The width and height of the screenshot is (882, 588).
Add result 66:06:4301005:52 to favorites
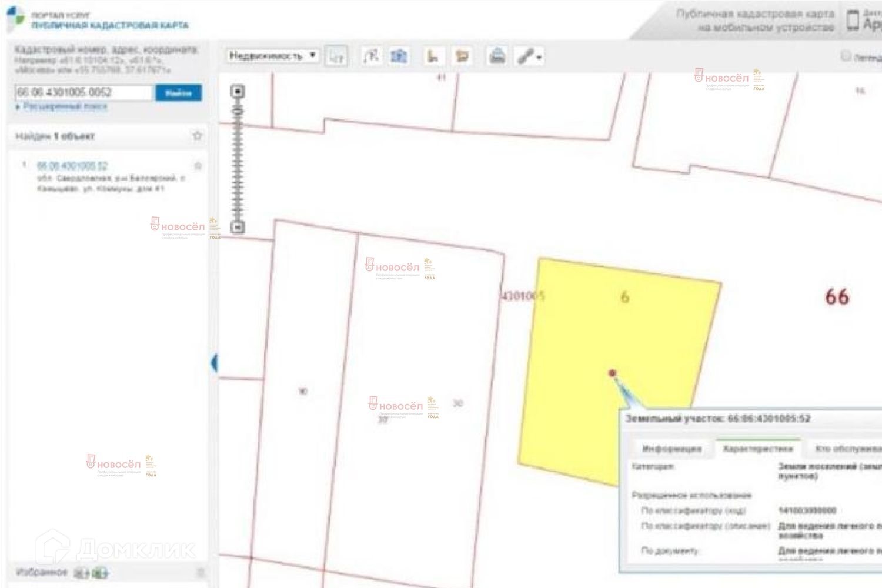198,166
